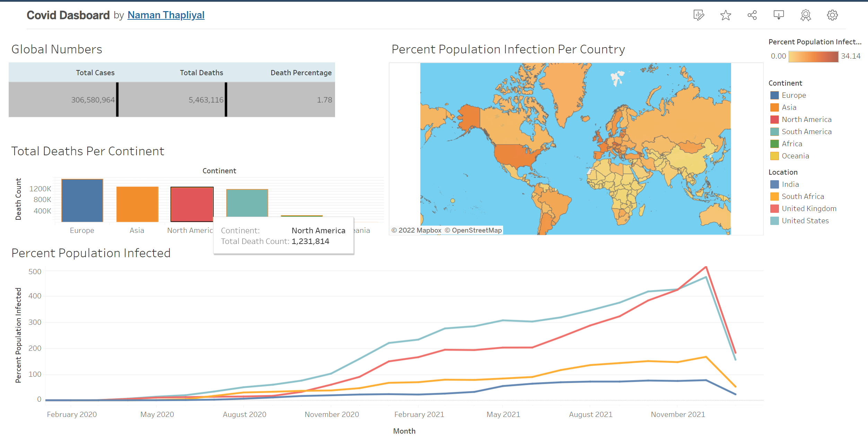Open the 2022 Mapbox attribution link
Image resolution: width=868 pixels, height=444 pixels.
[417, 230]
